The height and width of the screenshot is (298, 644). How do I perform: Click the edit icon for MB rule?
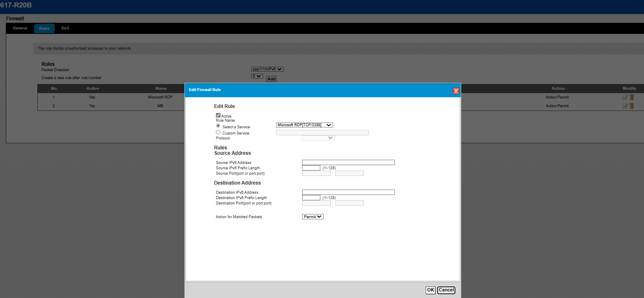[625, 106]
